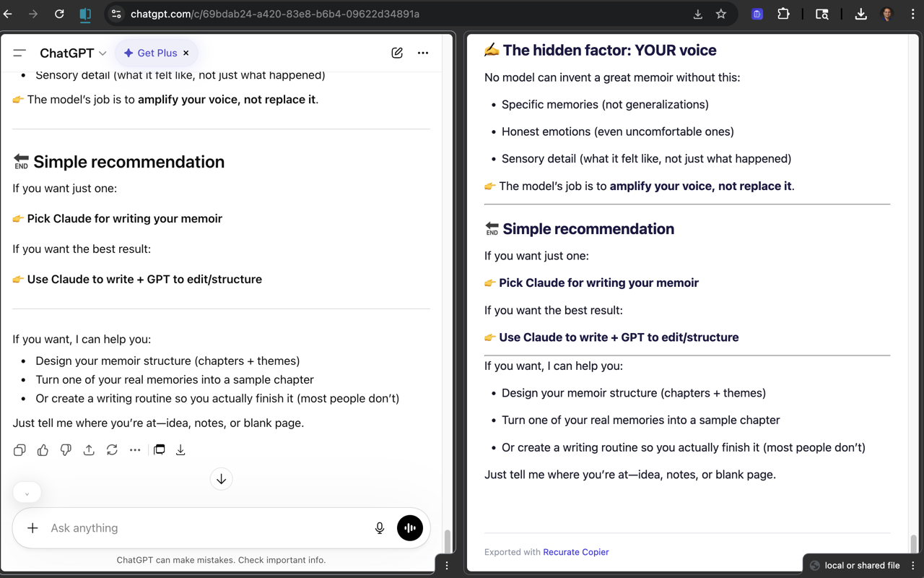Choose local or shared file option
Viewport: 924px width, 578px height.
pyautogui.click(x=861, y=565)
